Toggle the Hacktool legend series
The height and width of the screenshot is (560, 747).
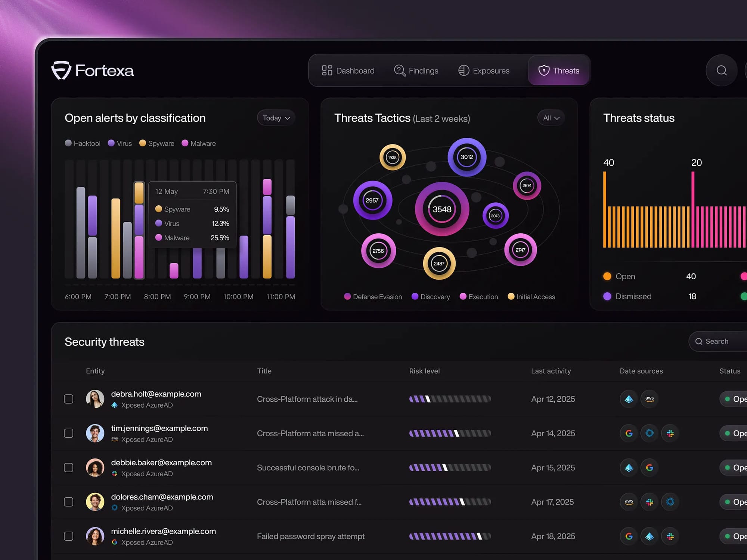click(83, 143)
